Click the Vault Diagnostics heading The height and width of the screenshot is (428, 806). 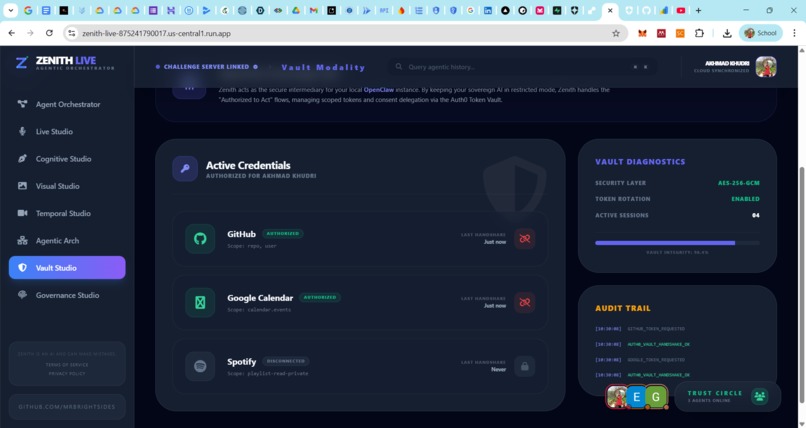pyautogui.click(x=640, y=161)
